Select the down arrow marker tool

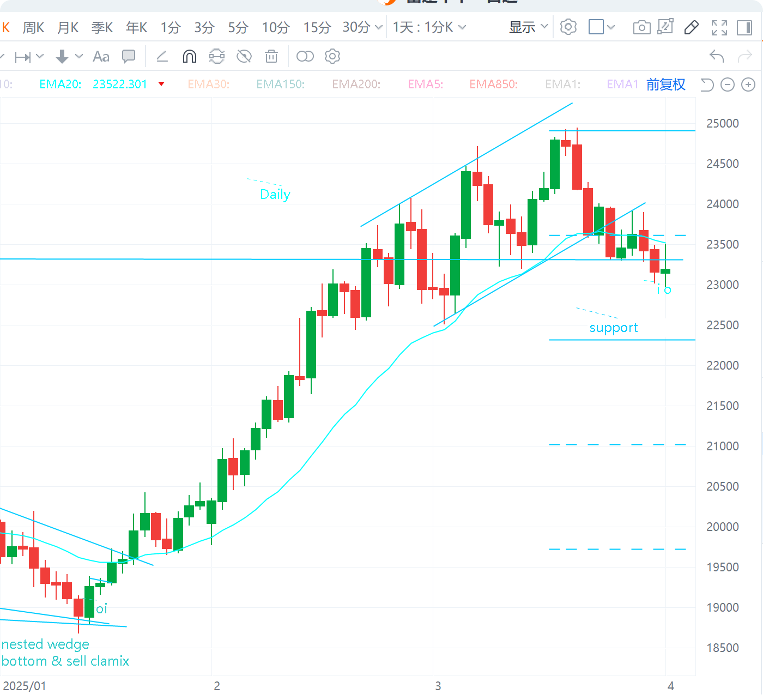(x=62, y=56)
